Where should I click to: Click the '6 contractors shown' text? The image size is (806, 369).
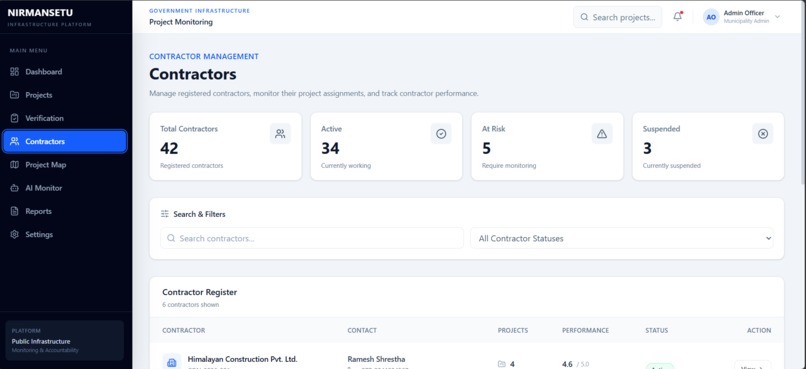pyautogui.click(x=190, y=305)
